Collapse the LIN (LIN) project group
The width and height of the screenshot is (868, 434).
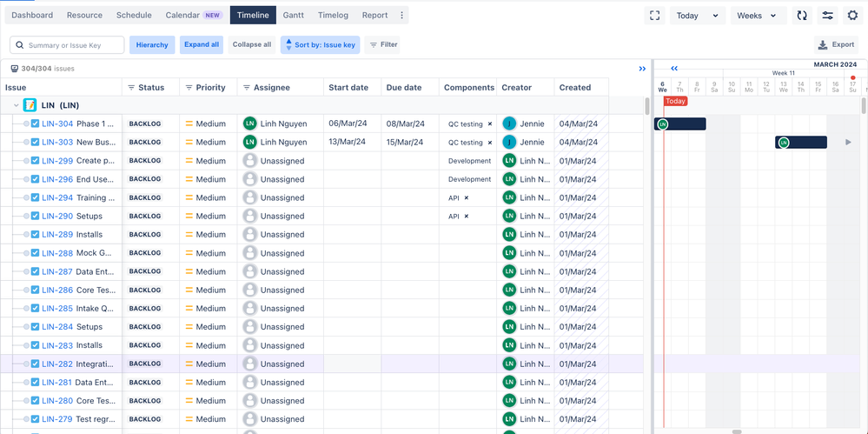(16, 105)
